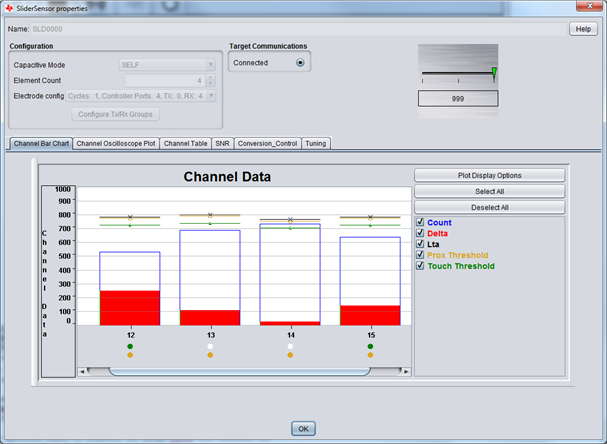Toggle the Delta checkbox
Viewport: 607px width, 444px height.
420,233
